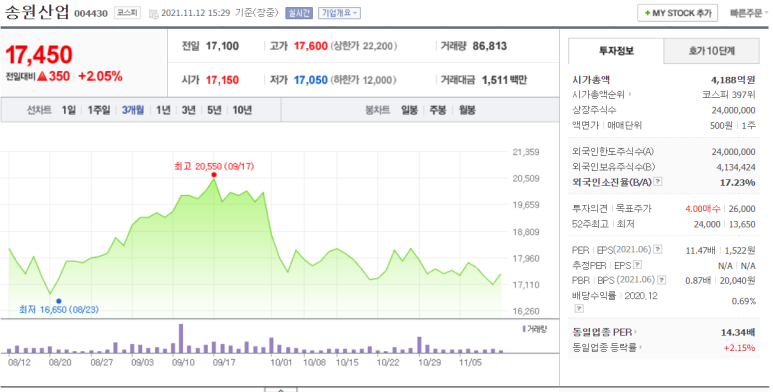Select the 주봉 candle chart
The width and height of the screenshot is (773, 392).
click(438, 110)
